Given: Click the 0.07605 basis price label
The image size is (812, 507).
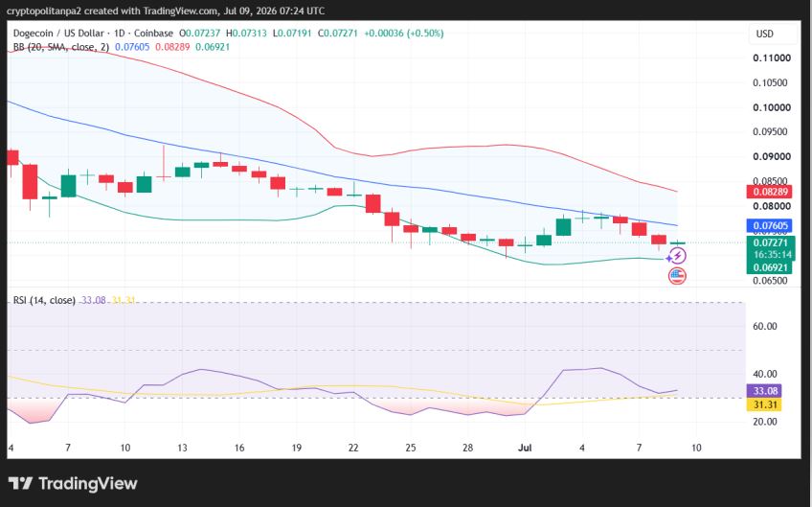Looking at the screenshot, I should pos(770,225).
